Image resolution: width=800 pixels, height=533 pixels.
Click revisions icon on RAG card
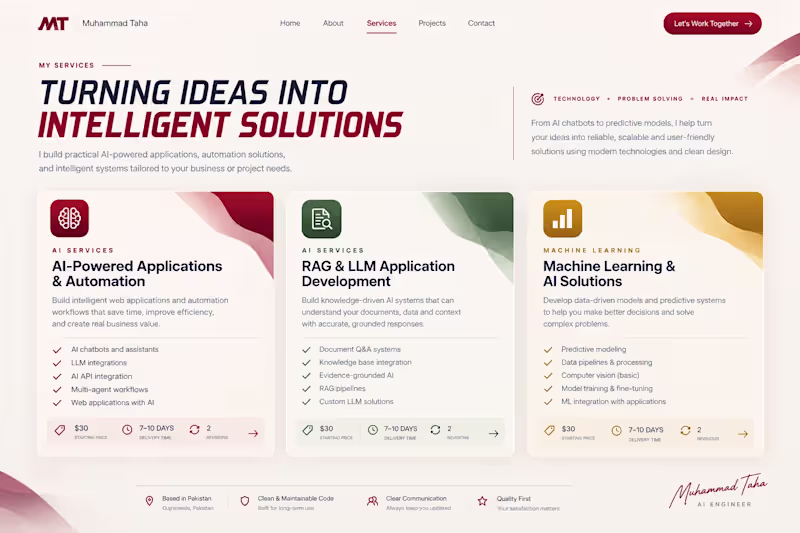435,430
